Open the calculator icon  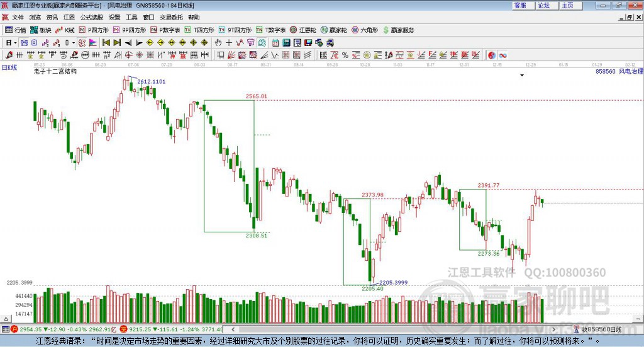[x=286, y=43]
